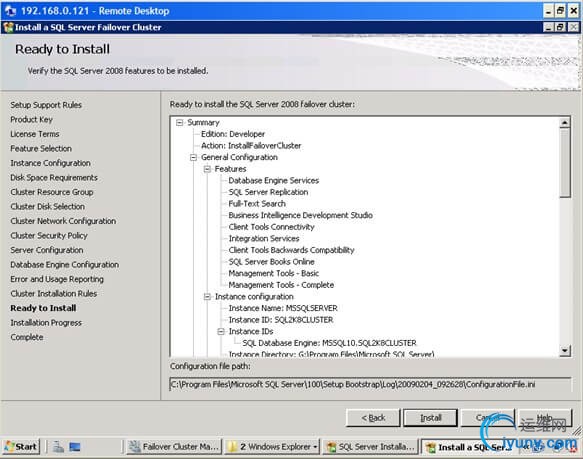Image resolution: width=583 pixels, height=459 pixels.
Task: Select Edition: Developer tree row
Action: point(233,134)
